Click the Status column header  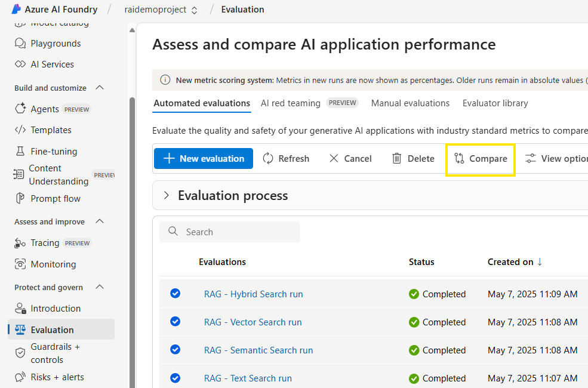click(x=421, y=262)
